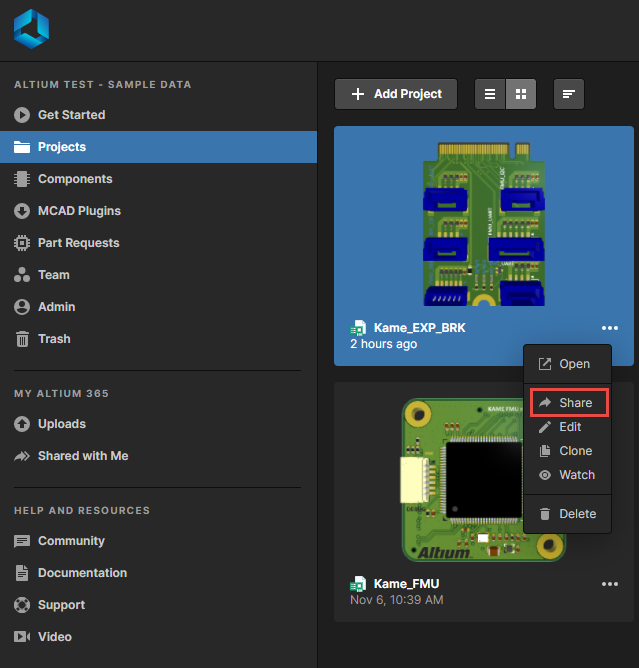This screenshot has width=639, height=668.
Task: Click the Components chip icon
Action: (x=22, y=179)
